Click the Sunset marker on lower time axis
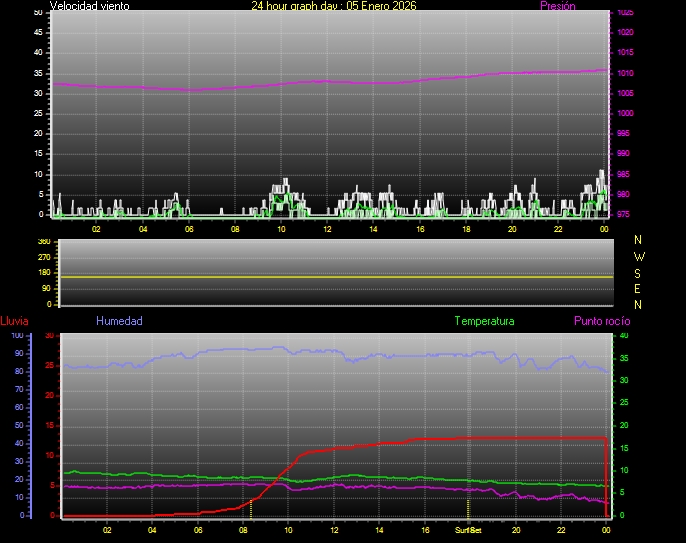The height and width of the screenshot is (543, 686). [x=468, y=531]
